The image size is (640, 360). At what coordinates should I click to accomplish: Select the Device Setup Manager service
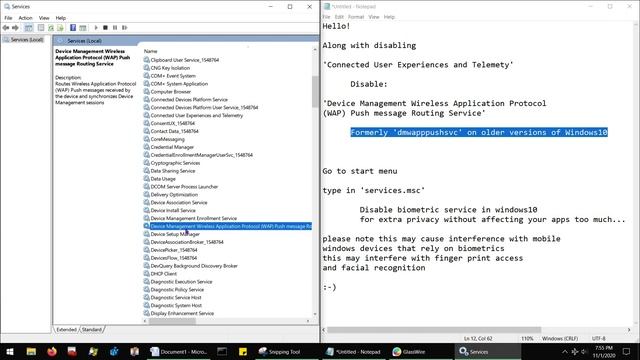coord(175,234)
